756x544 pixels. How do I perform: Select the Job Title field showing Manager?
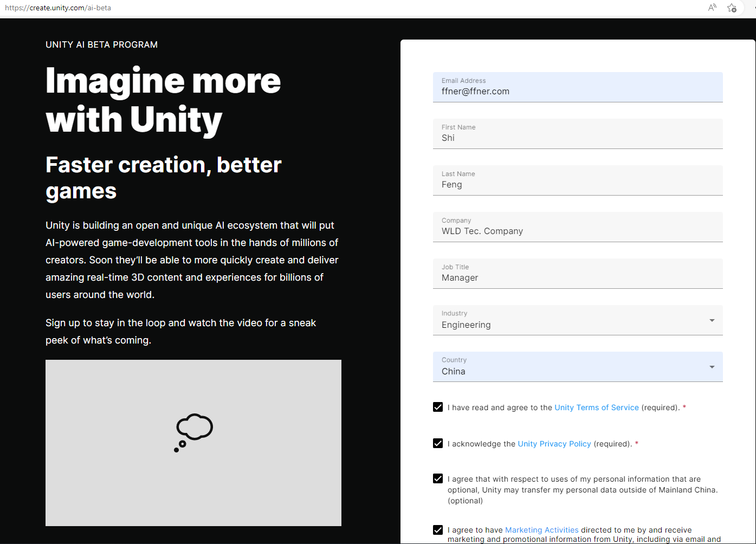click(577, 277)
